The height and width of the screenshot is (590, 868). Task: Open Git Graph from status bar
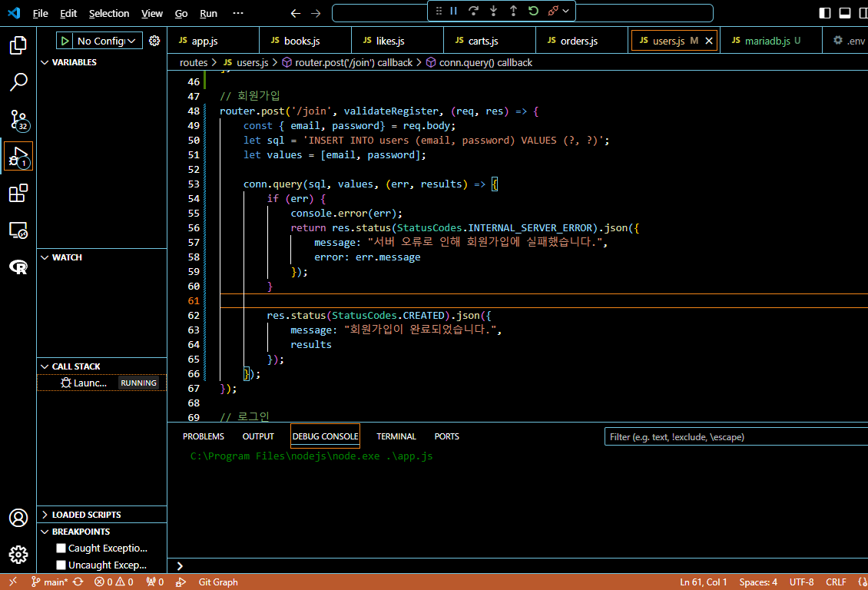[x=218, y=582]
